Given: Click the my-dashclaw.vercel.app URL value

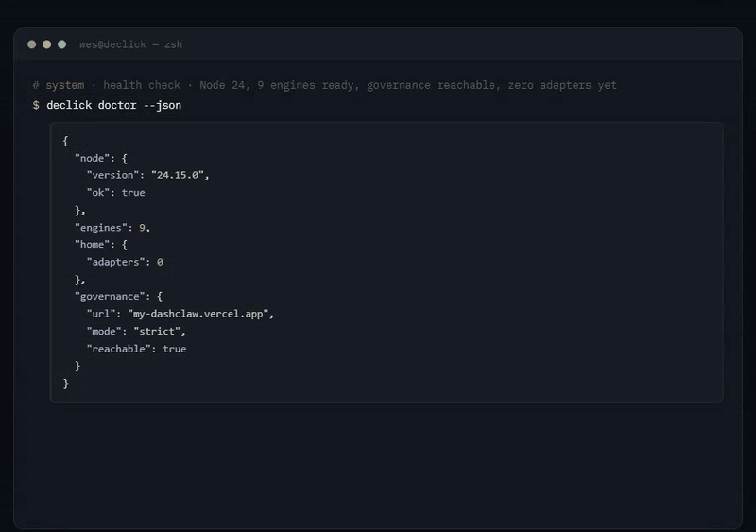Looking at the screenshot, I should tap(198, 314).
